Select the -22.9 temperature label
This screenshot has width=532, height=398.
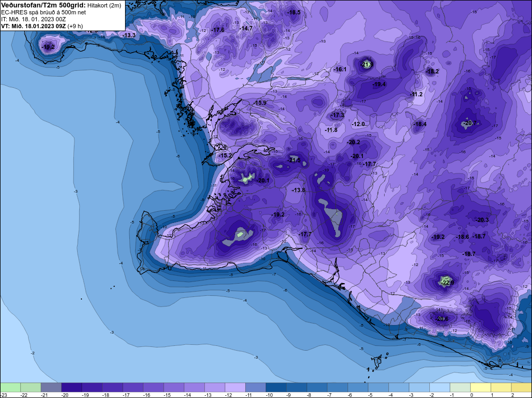click(x=447, y=283)
